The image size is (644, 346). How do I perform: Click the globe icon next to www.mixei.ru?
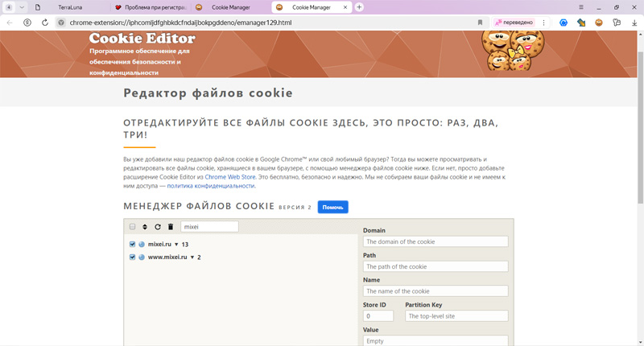142,257
